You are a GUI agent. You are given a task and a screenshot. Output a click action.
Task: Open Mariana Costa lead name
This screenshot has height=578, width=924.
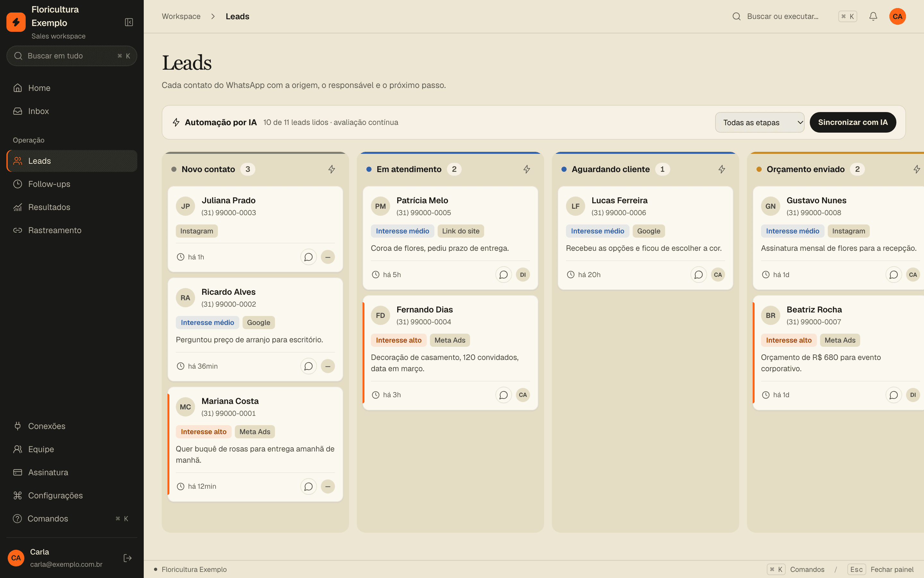(230, 401)
